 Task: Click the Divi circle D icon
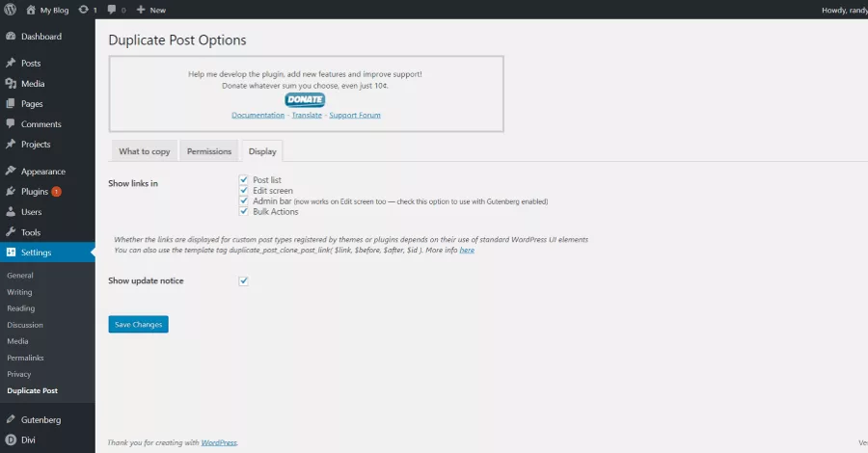11,440
